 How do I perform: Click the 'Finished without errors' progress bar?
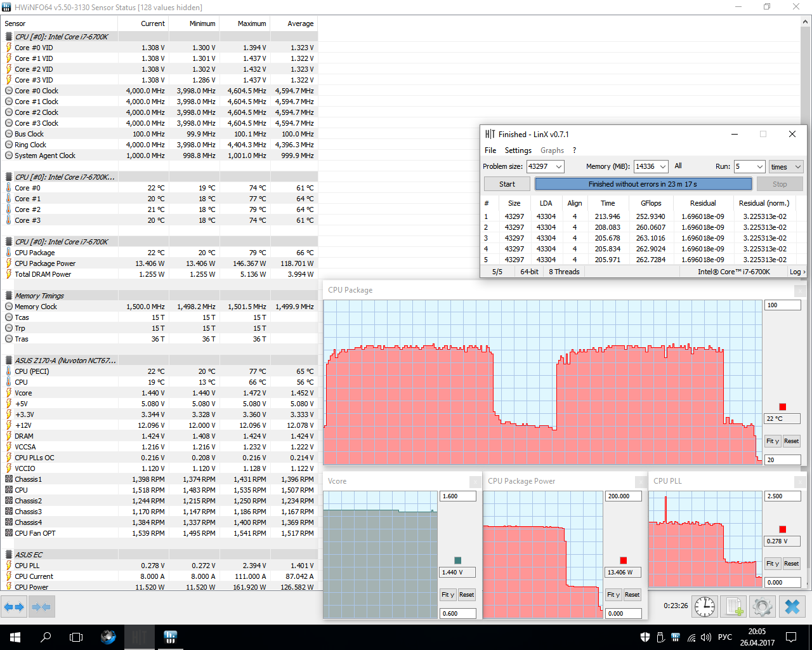pos(643,184)
